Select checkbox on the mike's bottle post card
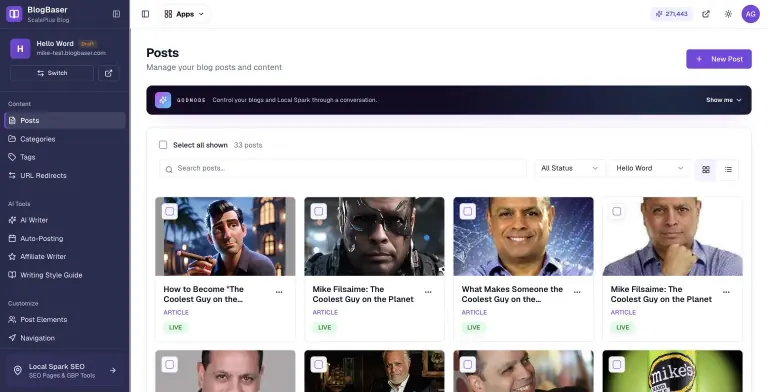 [x=617, y=364]
